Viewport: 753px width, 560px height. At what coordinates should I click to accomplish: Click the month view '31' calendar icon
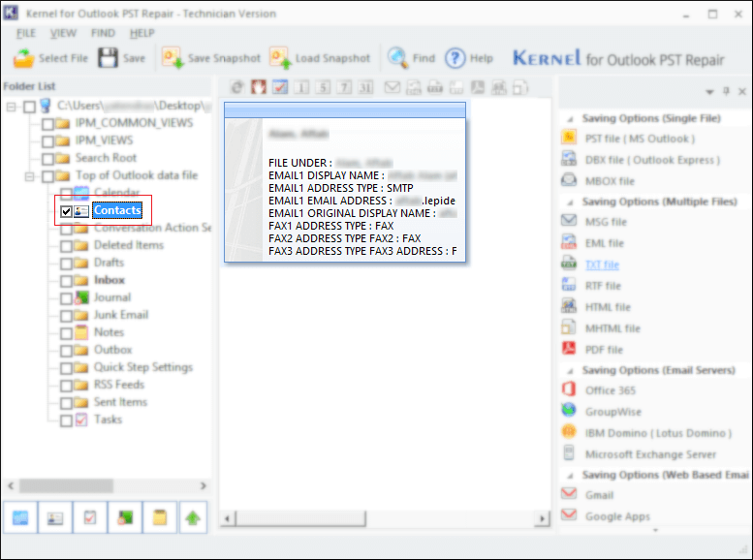pos(365,87)
